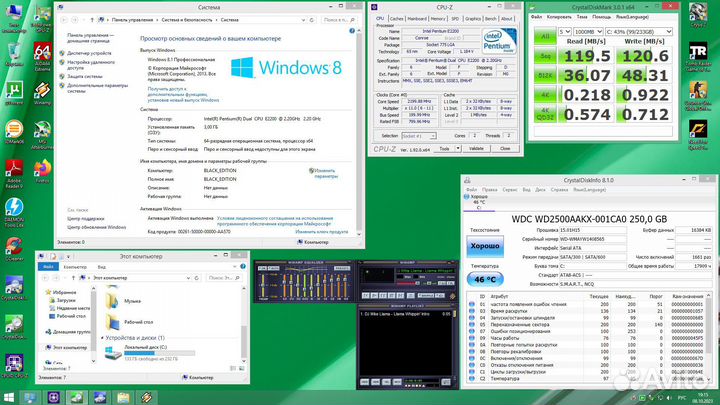720x405 pixels.
Task: Click the Изменить параметры link in the System window
Action: pos(325,173)
